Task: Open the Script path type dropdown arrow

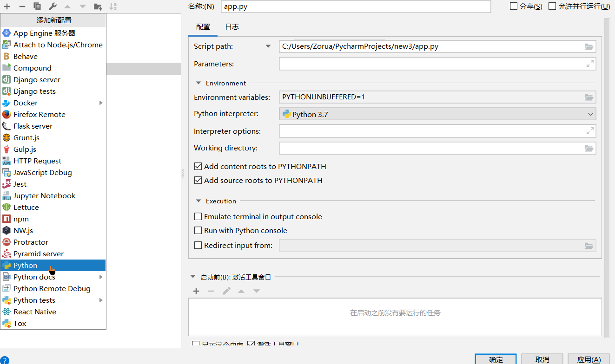Action: coord(268,46)
